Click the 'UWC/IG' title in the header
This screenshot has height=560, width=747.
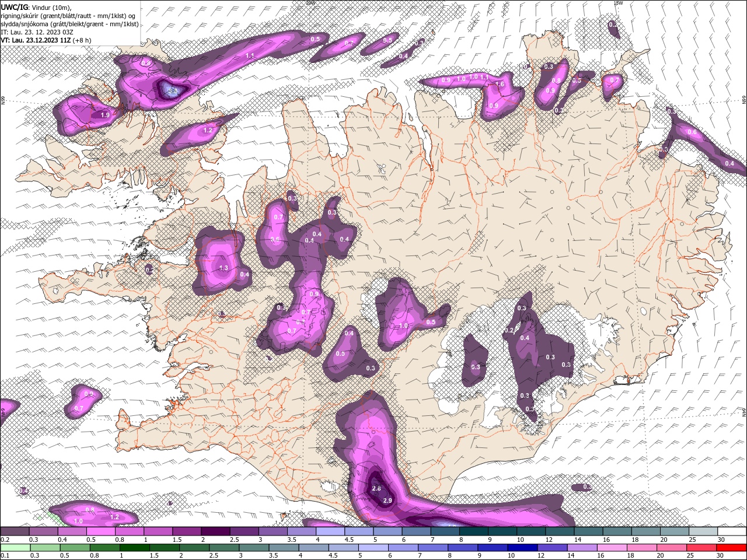pyautogui.click(x=15, y=6)
